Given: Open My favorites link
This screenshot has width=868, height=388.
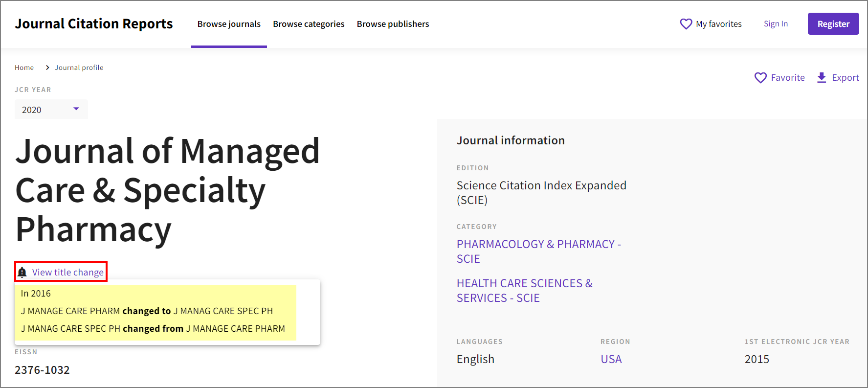Looking at the screenshot, I should (718, 24).
